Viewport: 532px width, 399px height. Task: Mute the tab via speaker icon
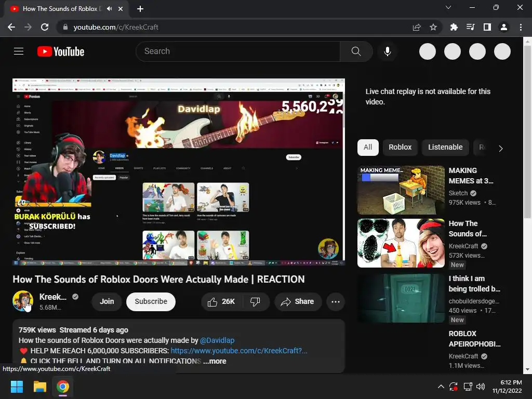109,9
